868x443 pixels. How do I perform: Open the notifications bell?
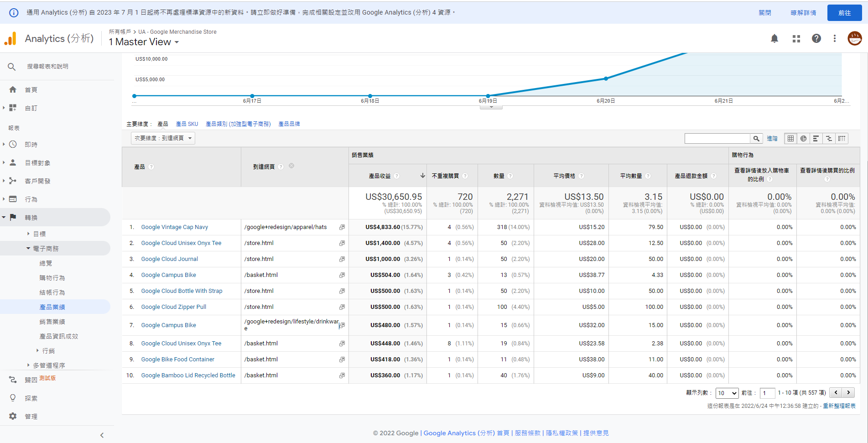click(x=774, y=39)
